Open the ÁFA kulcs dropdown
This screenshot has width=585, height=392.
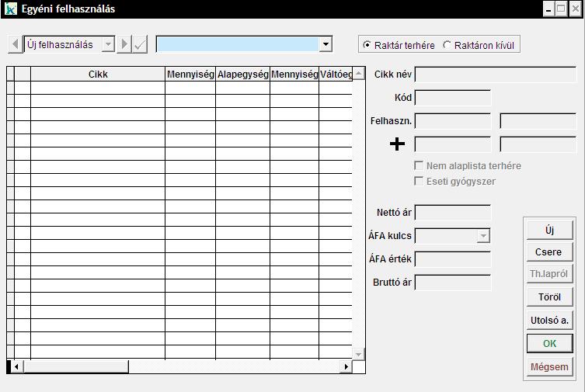[x=483, y=236]
